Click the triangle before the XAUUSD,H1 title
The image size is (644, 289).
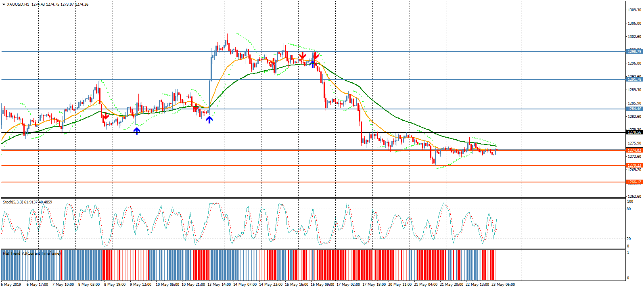point(4,4)
